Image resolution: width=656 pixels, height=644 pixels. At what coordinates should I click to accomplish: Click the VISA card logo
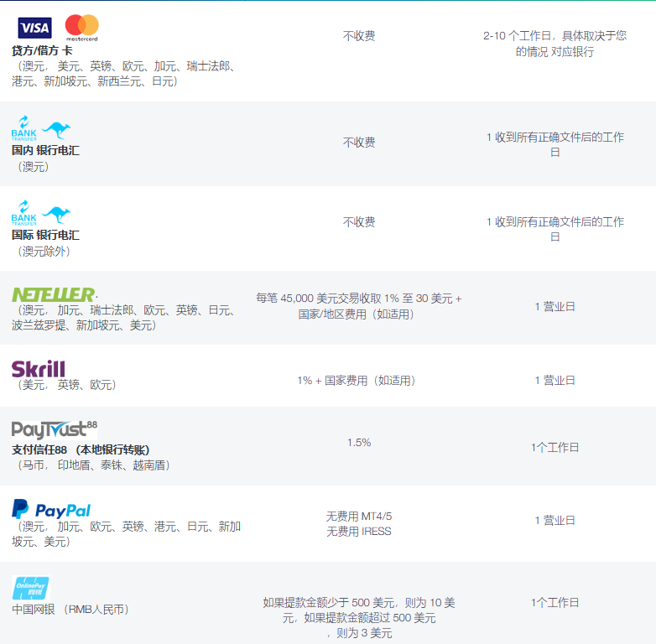(x=34, y=28)
